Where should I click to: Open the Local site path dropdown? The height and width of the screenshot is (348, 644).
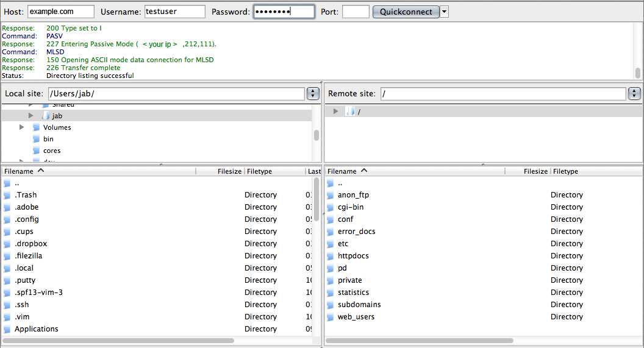[313, 94]
